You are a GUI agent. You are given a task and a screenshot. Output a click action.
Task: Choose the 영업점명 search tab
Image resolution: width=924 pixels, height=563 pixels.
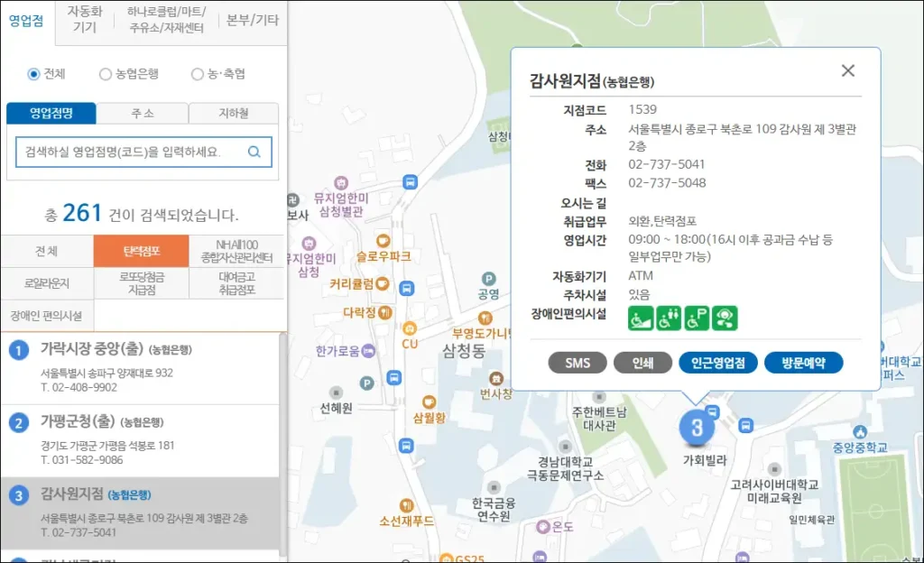click(51, 113)
